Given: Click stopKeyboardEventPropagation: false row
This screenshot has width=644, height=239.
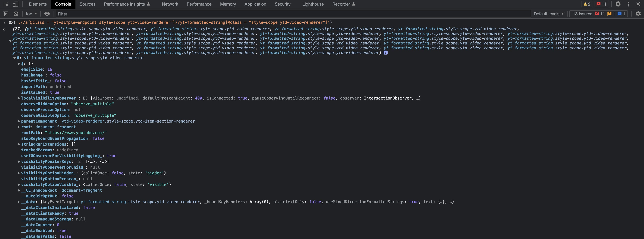Looking at the screenshot, I should (x=63, y=138).
